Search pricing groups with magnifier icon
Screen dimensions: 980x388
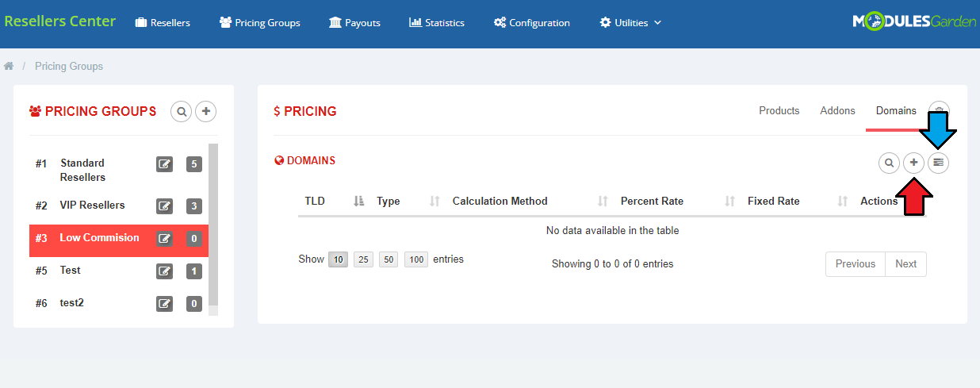(182, 112)
